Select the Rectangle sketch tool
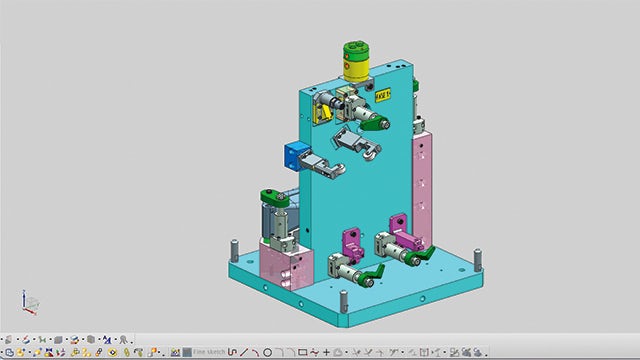Viewport: 640px width, 360px height. (302, 352)
